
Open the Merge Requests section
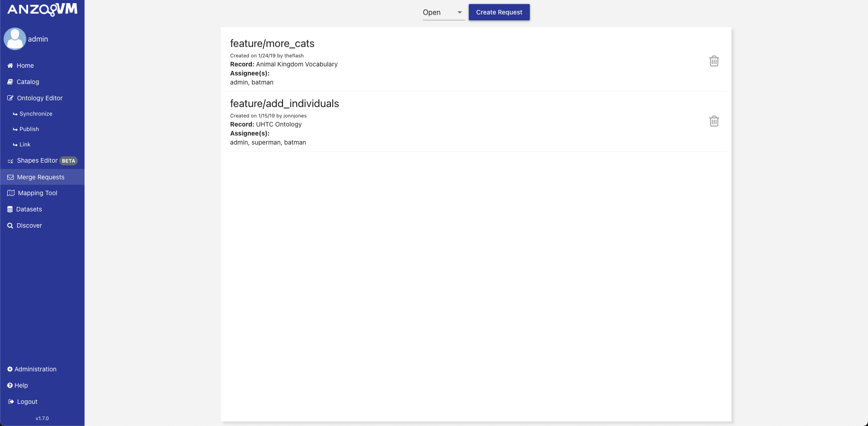pyautogui.click(x=40, y=177)
